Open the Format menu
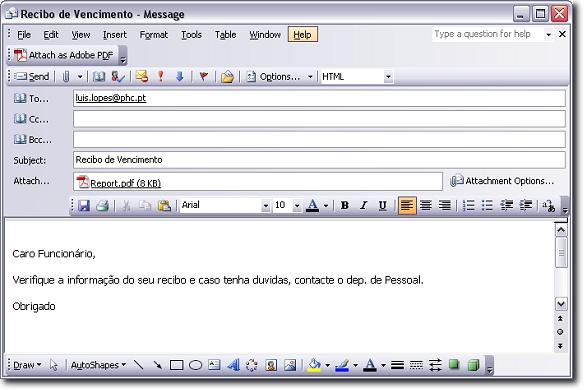 tap(153, 35)
